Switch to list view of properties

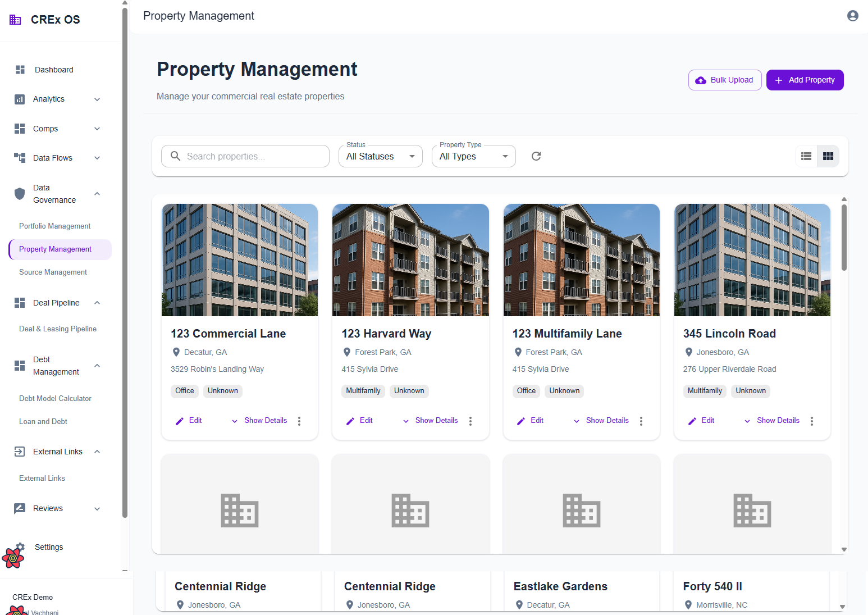[806, 156]
